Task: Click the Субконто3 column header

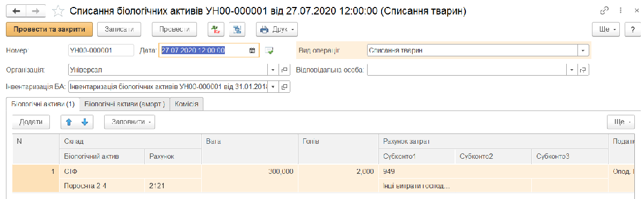Action: (570, 156)
